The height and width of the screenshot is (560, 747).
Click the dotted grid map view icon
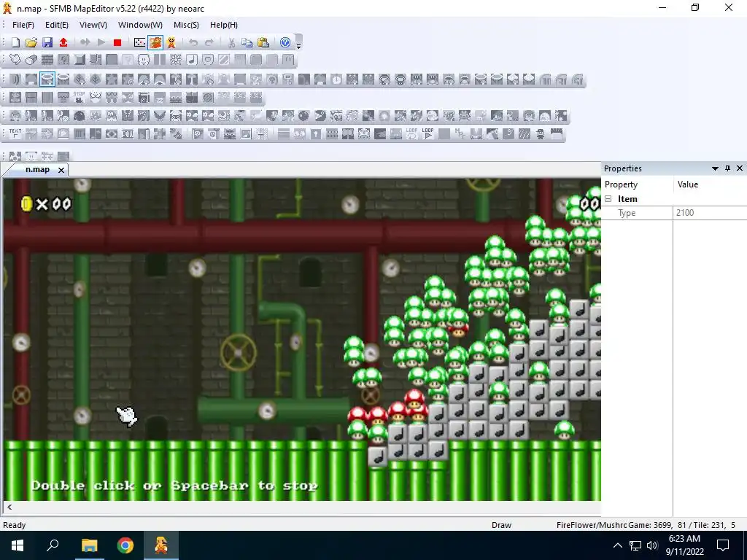coord(139,43)
